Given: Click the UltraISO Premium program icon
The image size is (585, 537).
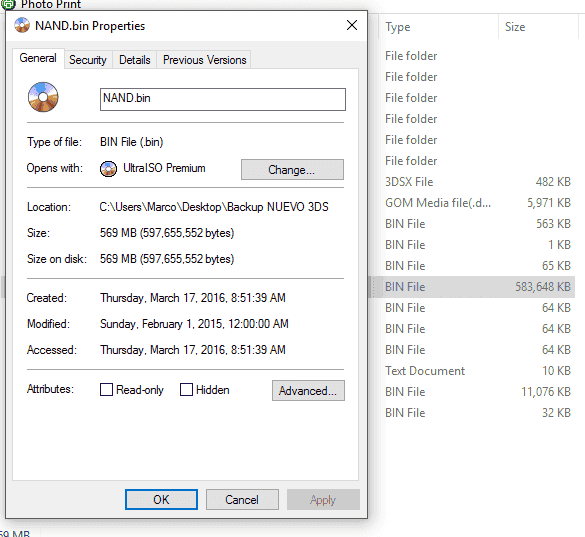Looking at the screenshot, I should click(108, 169).
